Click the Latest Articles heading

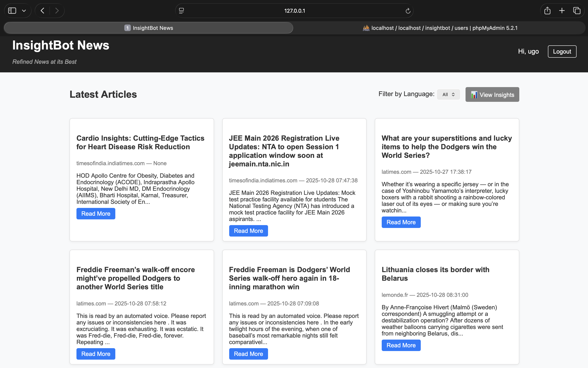(103, 94)
